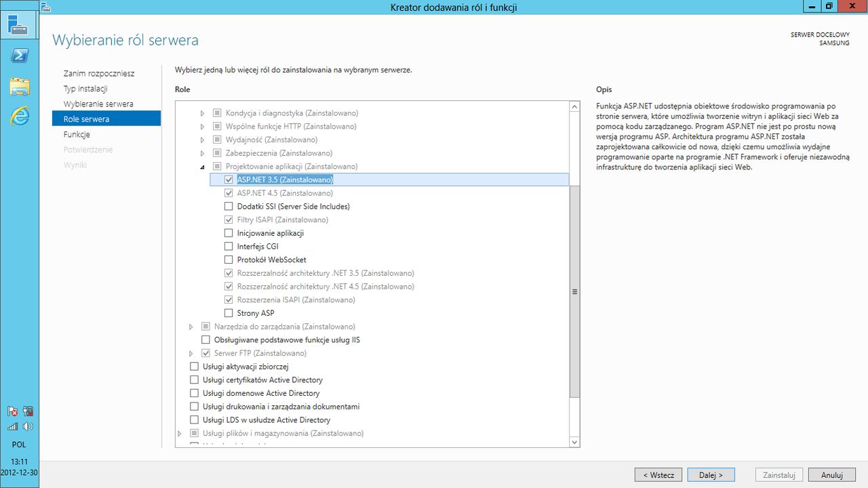Select Usługi aktywacji zbiorczej role
Screen dimensions: 868x488
coord(195,367)
